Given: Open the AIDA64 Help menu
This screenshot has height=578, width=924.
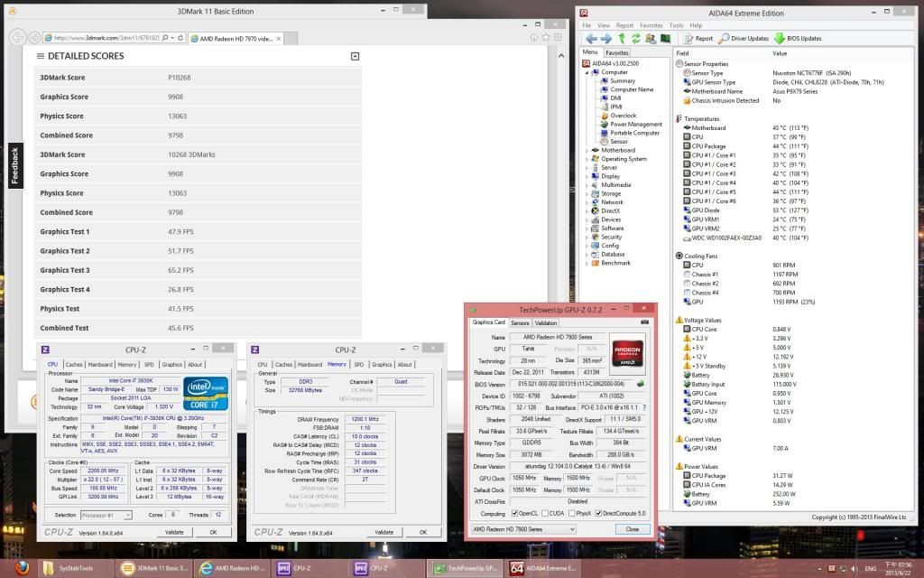Looking at the screenshot, I should pyautogui.click(x=696, y=26).
